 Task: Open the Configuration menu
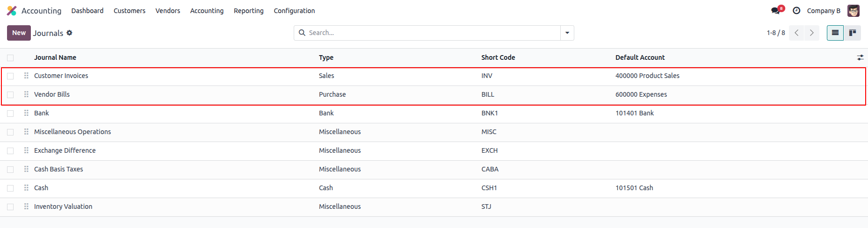(x=294, y=11)
